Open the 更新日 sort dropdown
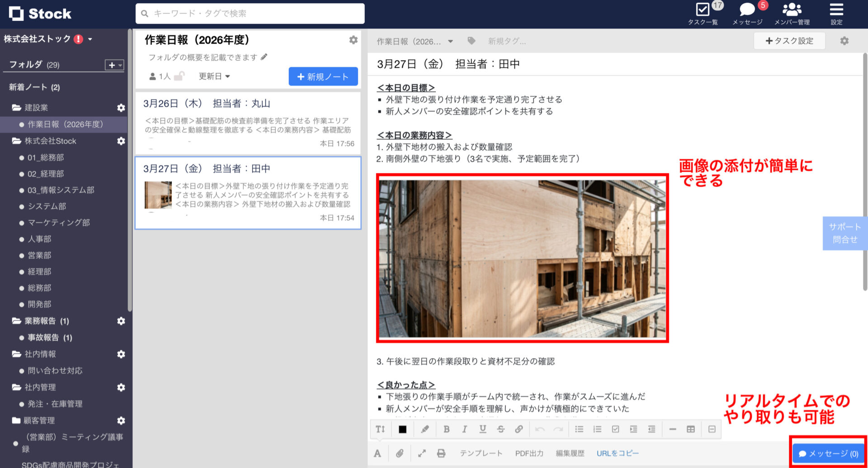 pyautogui.click(x=214, y=76)
